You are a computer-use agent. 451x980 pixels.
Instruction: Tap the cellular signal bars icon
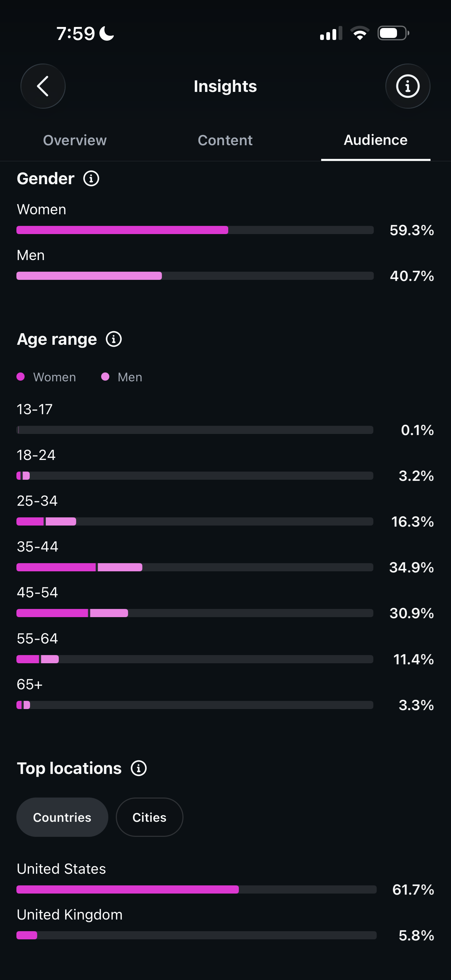pos(331,33)
